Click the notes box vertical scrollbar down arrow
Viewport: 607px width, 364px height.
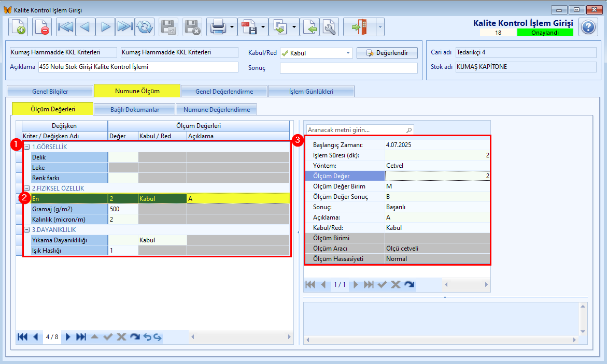[583, 332]
